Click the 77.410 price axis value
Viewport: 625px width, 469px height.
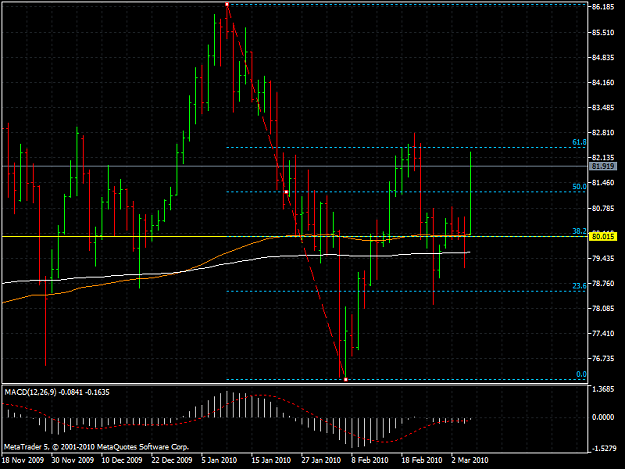coord(603,334)
